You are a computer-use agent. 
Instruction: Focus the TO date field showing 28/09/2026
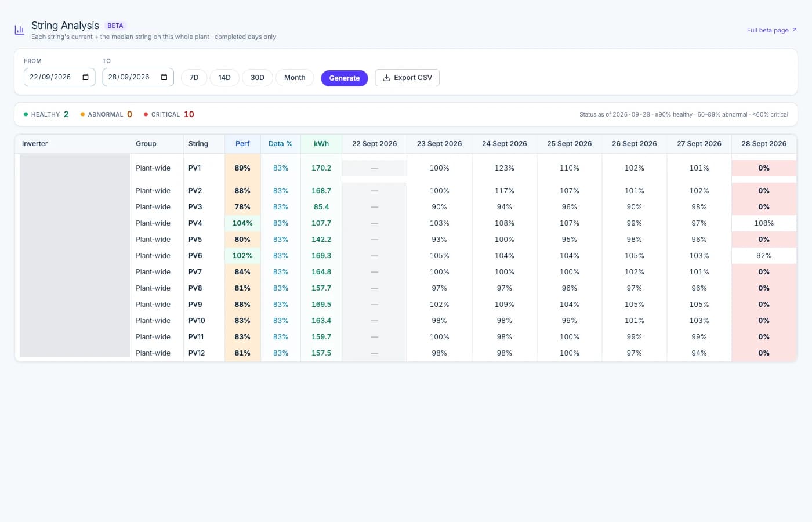coord(138,77)
